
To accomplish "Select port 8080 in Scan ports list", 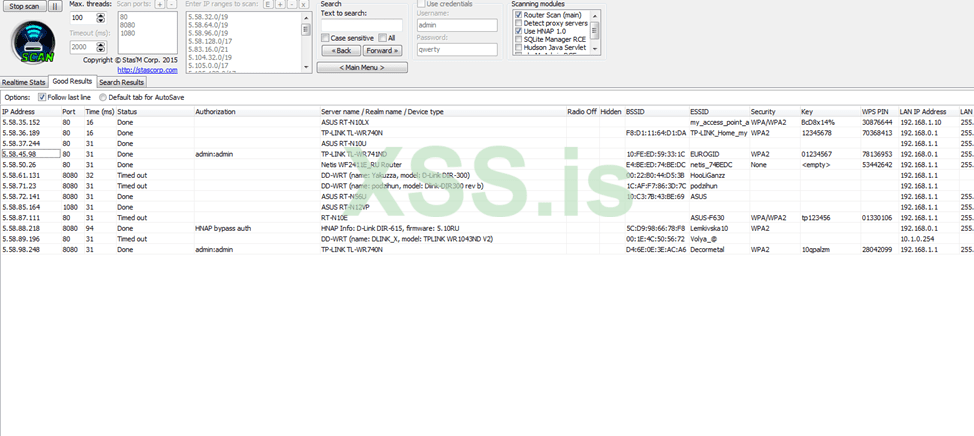I will (129, 25).
